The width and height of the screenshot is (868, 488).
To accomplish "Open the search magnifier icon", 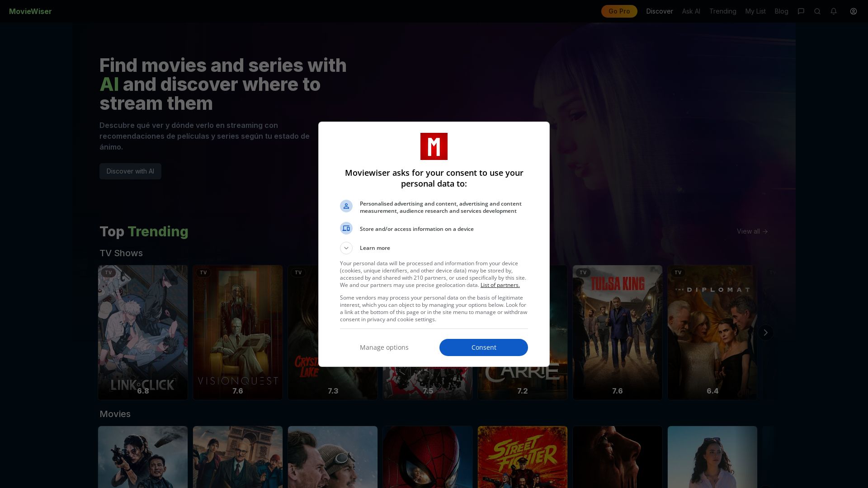I will click(817, 11).
